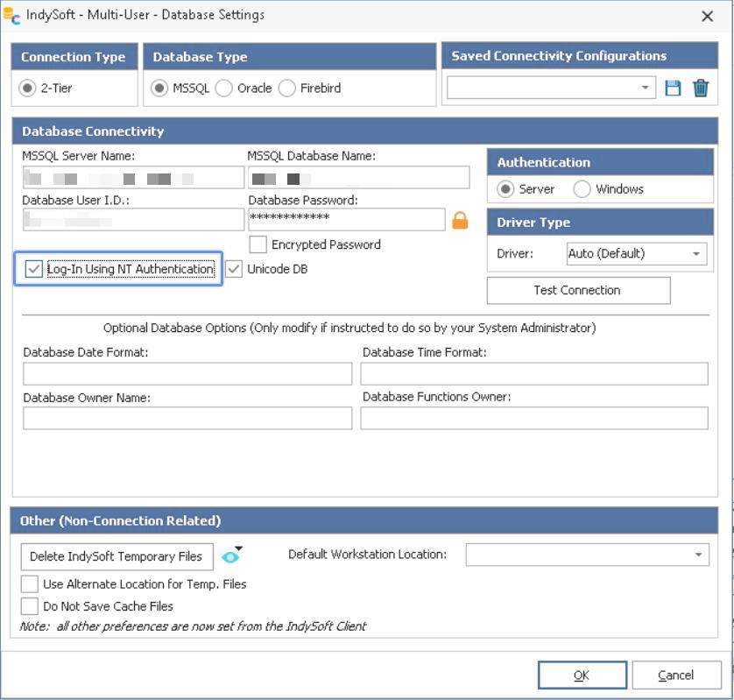Click the Authentication section header
This screenshot has height=700, width=734.
(x=600, y=162)
